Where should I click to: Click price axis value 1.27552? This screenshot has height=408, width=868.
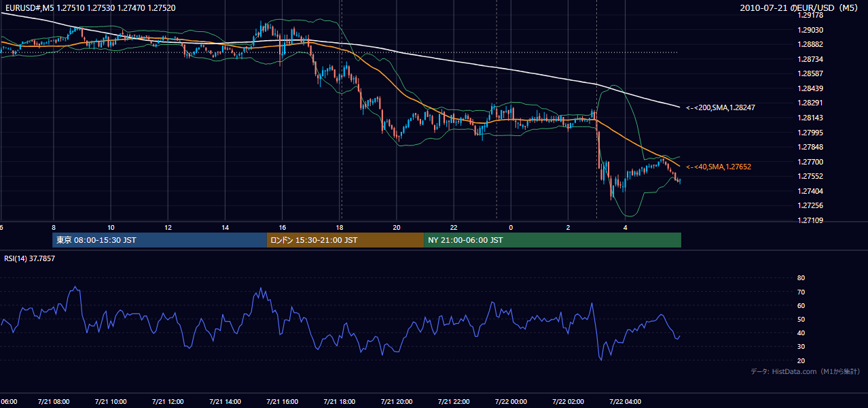click(810, 176)
